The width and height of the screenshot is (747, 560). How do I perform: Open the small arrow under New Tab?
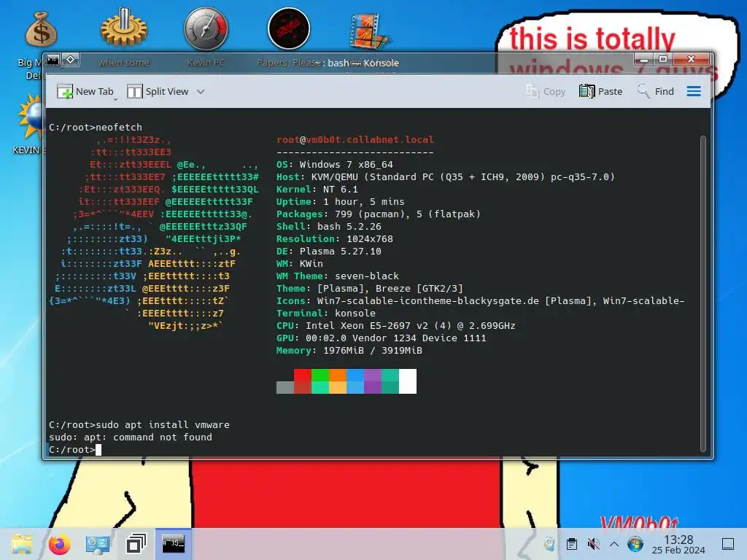pyautogui.click(x=115, y=99)
